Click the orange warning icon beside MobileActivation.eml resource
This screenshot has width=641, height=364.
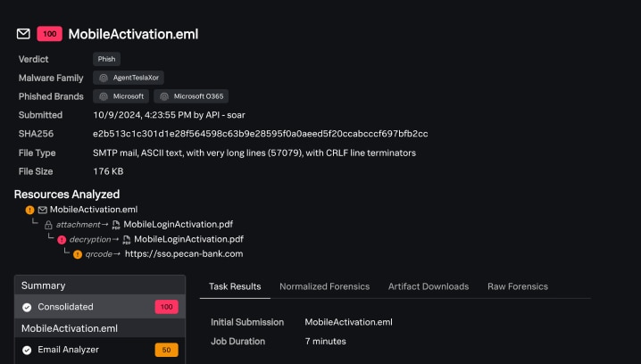pos(30,210)
